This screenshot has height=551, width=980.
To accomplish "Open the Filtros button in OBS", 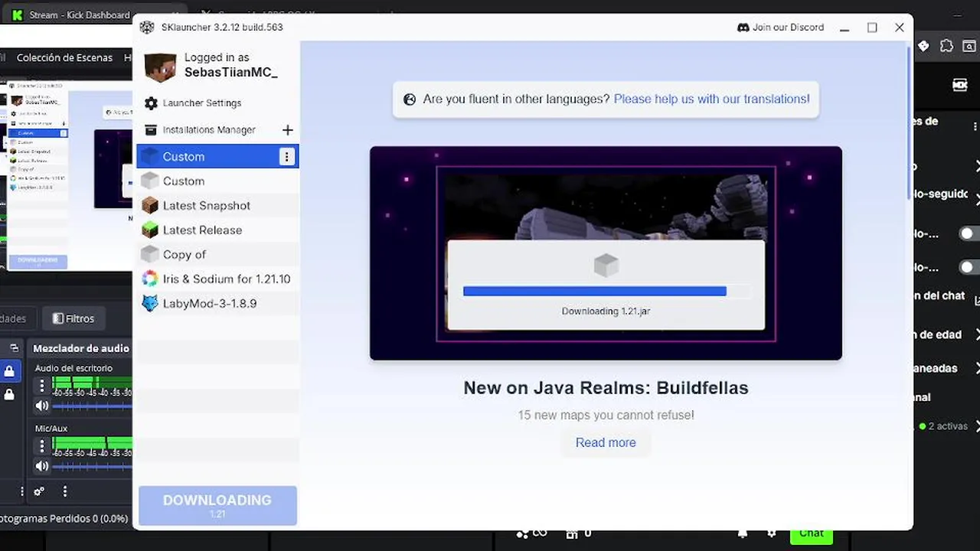I will (73, 318).
